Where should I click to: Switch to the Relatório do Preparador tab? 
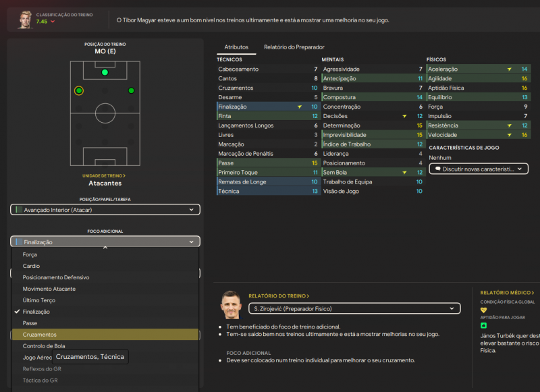pyautogui.click(x=294, y=47)
